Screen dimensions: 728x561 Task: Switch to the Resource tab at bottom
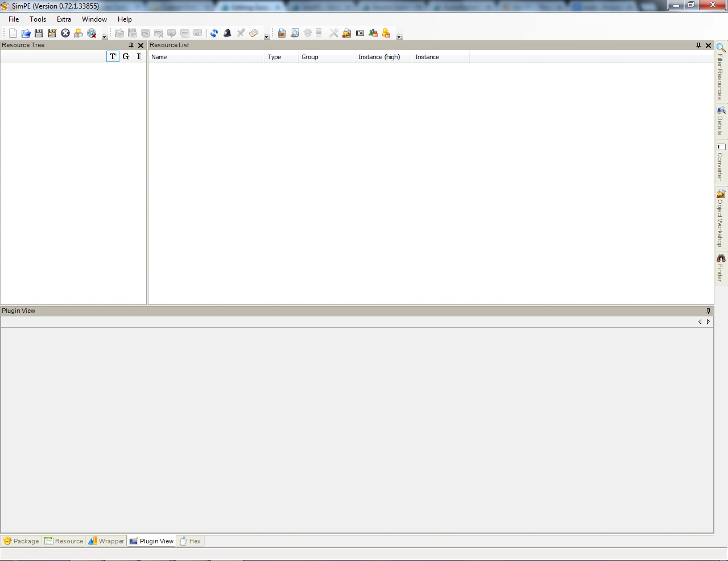pos(64,541)
